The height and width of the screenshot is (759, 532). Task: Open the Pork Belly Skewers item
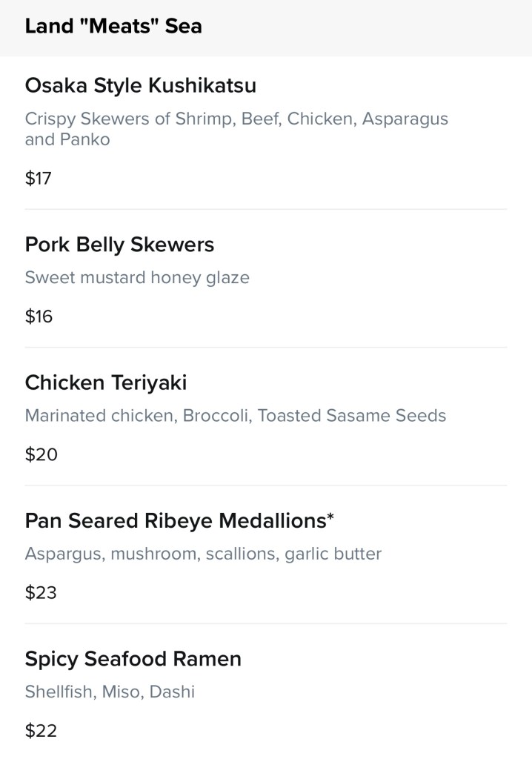[119, 245]
